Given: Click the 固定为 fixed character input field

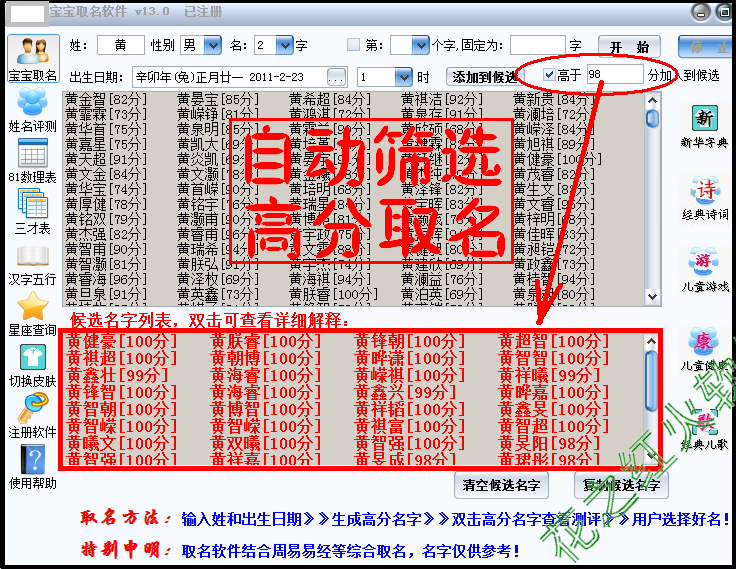Looking at the screenshot, I should click(537, 45).
